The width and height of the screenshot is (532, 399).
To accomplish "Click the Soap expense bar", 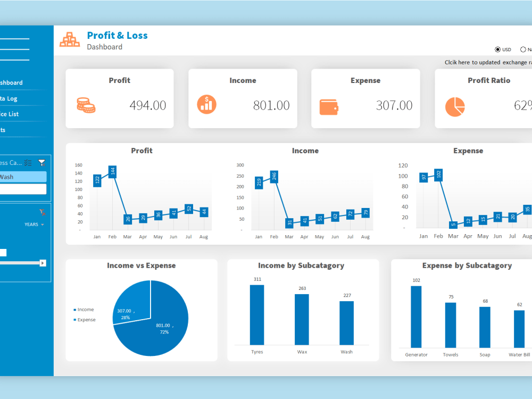I will click(485, 327).
